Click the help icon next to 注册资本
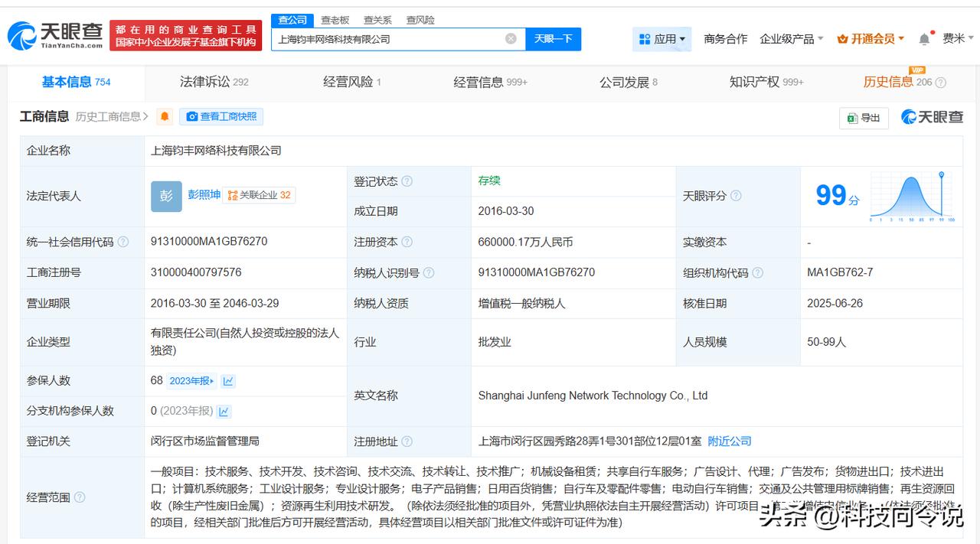Viewport: 980px width, 544px height. (x=407, y=242)
